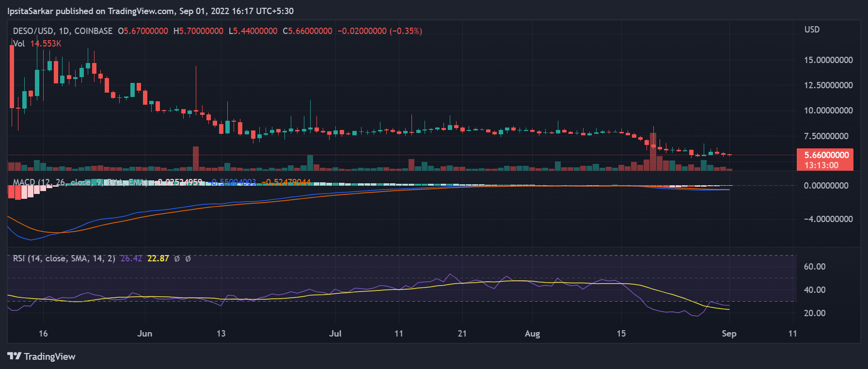Screen dimensions: 868x369
Task: Click the yellow RSI average value 22.87
Action: point(158,258)
